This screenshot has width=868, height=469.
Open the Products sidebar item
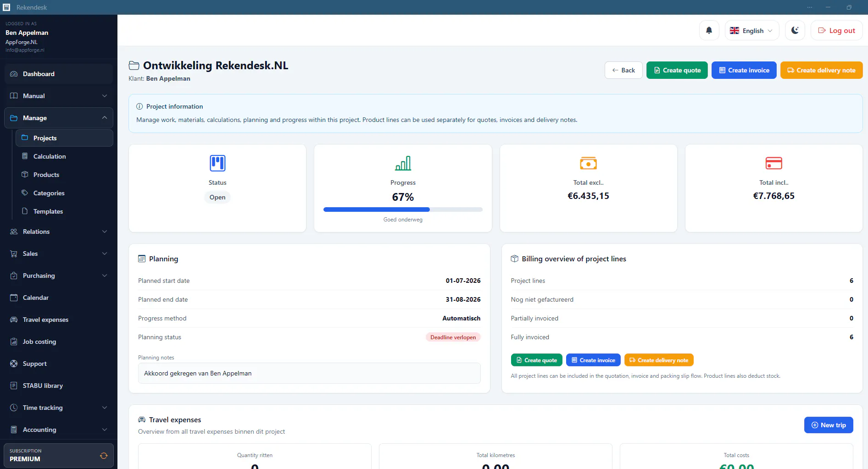[x=64, y=175]
